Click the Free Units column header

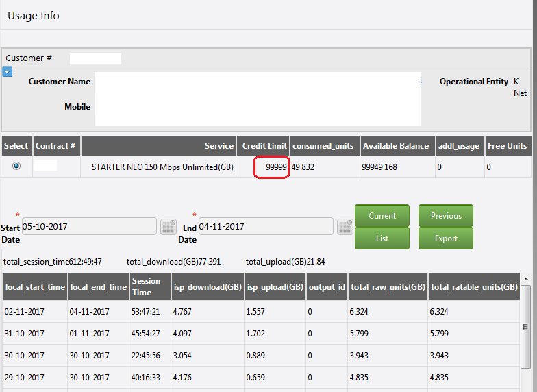coord(508,146)
